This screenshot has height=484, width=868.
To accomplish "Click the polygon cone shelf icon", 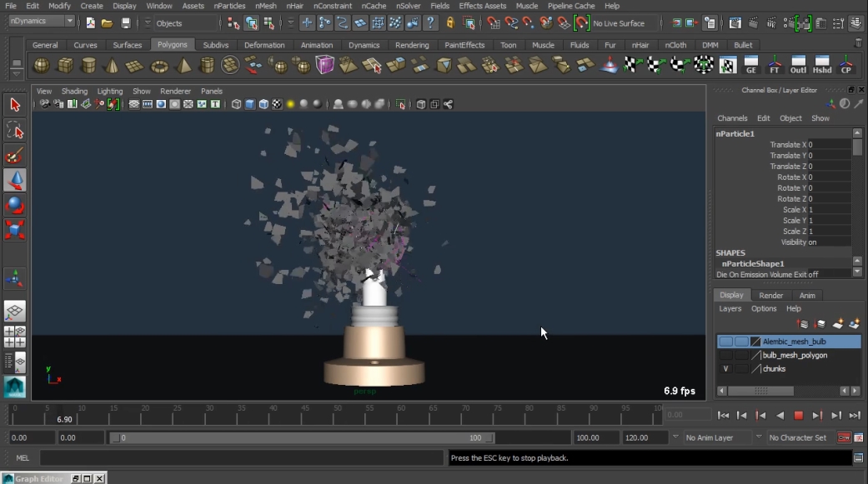I will [112, 65].
